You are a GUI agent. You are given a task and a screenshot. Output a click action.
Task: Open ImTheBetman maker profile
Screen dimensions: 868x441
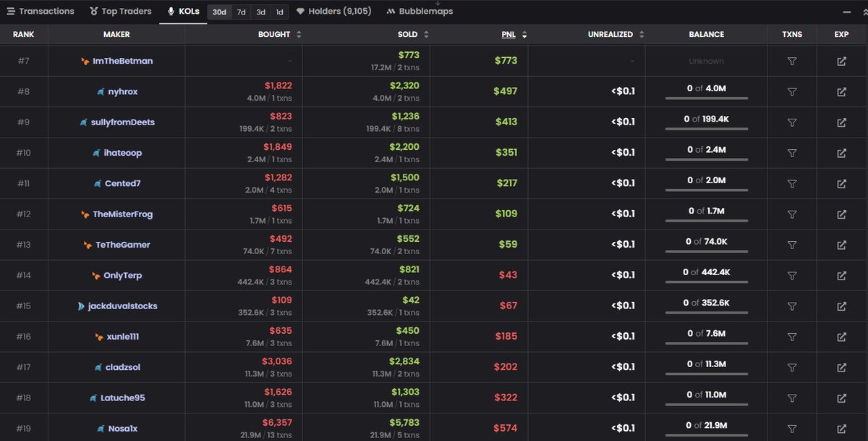[116, 62]
